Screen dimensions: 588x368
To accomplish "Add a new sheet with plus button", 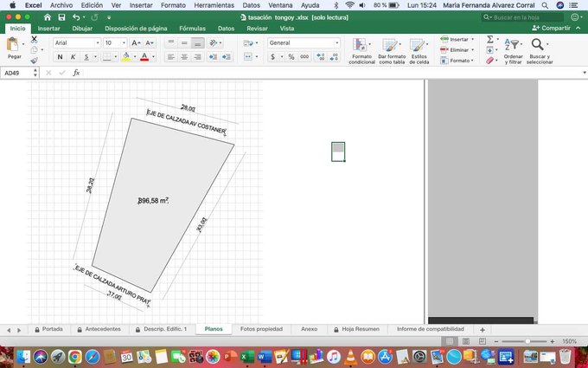I will click(483, 329).
